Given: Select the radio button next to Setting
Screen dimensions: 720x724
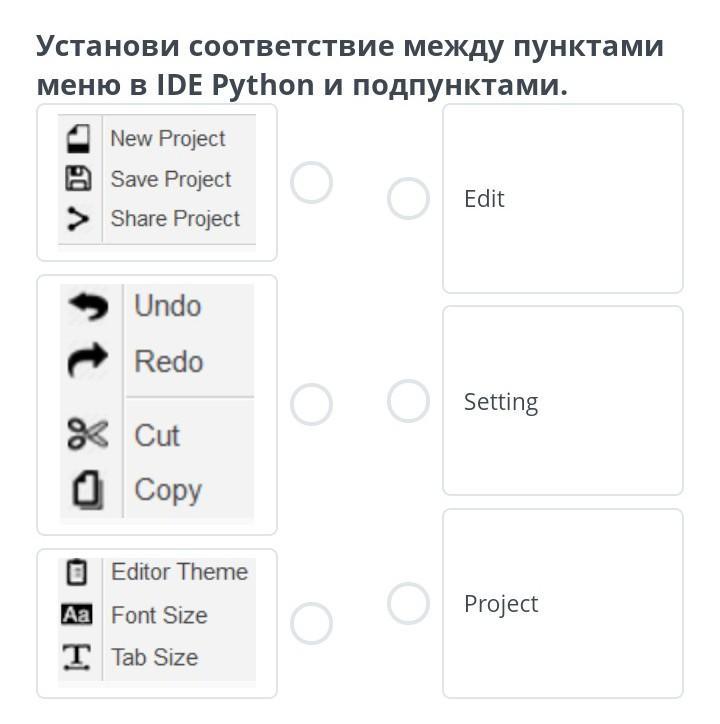Looking at the screenshot, I should pos(408,401).
